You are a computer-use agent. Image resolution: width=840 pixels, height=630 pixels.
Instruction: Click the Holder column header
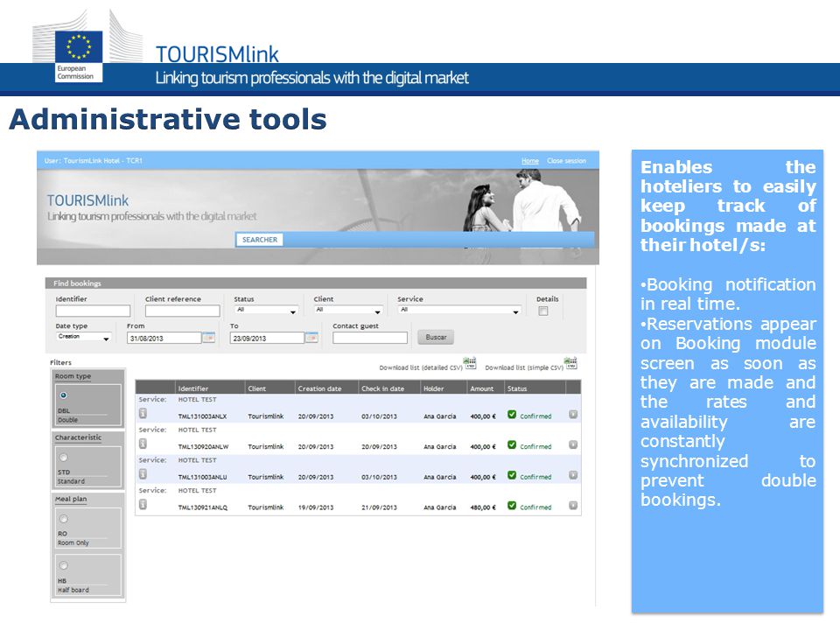click(x=433, y=388)
